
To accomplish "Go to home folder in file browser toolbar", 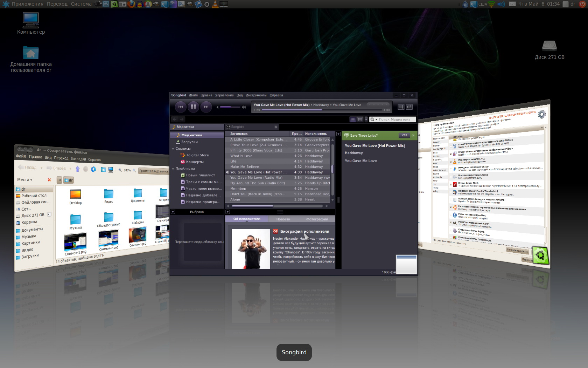I will (103, 170).
